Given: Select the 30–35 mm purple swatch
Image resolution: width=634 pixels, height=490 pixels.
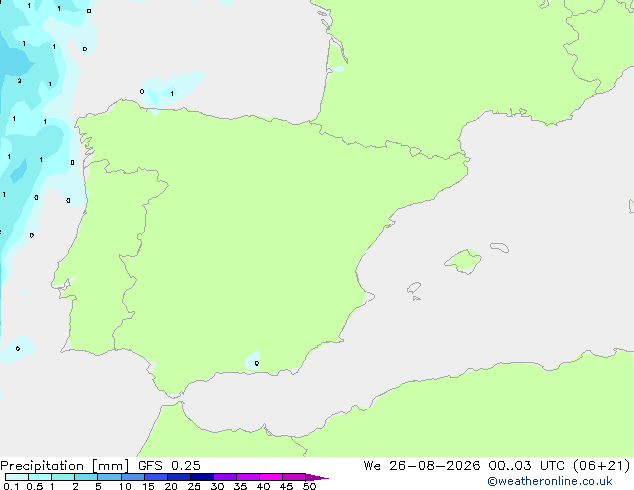Looking at the screenshot, I should [225, 477].
